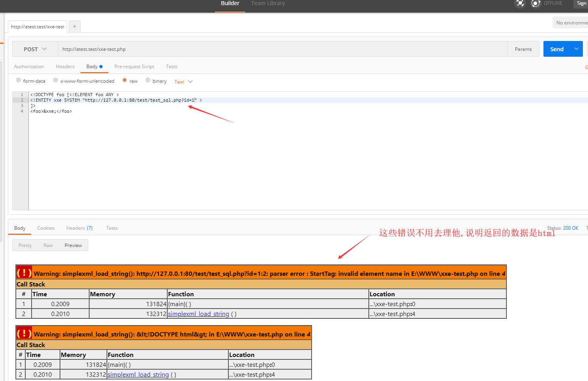The height and width of the screenshot is (381, 588).
Task: Switch to the Team Library tab
Action: point(268,4)
